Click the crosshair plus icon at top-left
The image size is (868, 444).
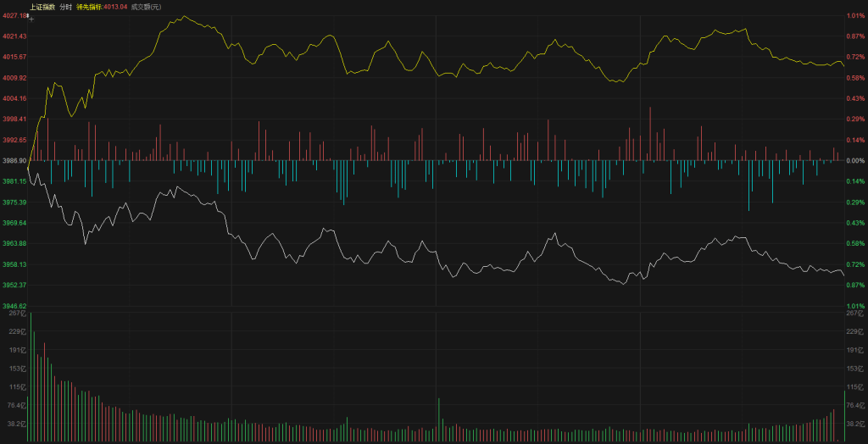(31, 17)
